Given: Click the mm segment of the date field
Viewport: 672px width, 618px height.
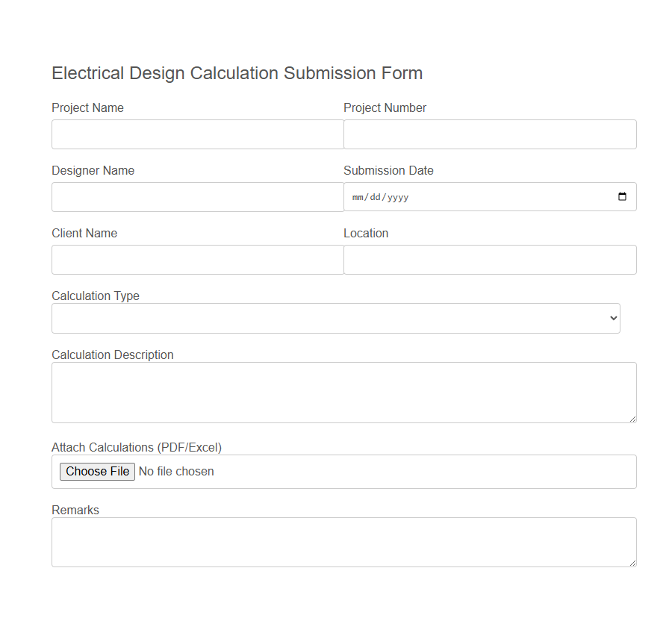Looking at the screenshot, I should tap(358, 197).
